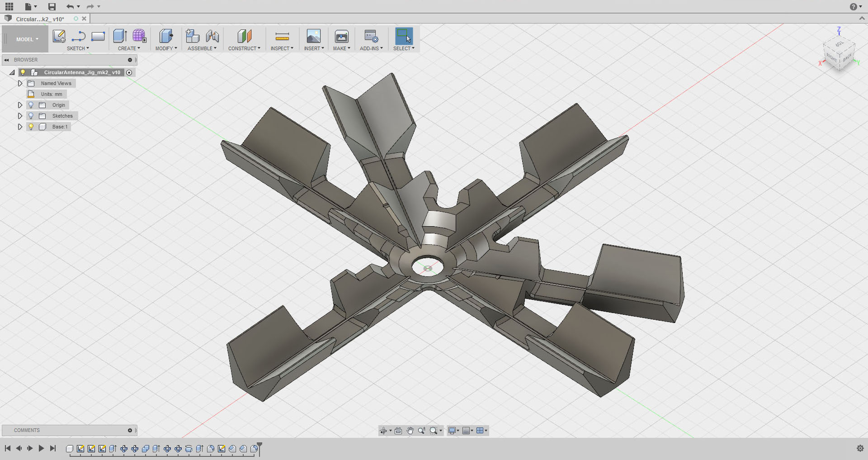Open the INSPECT menu
The height and width of the screenshot is (460, 868).
click(282, 48)
